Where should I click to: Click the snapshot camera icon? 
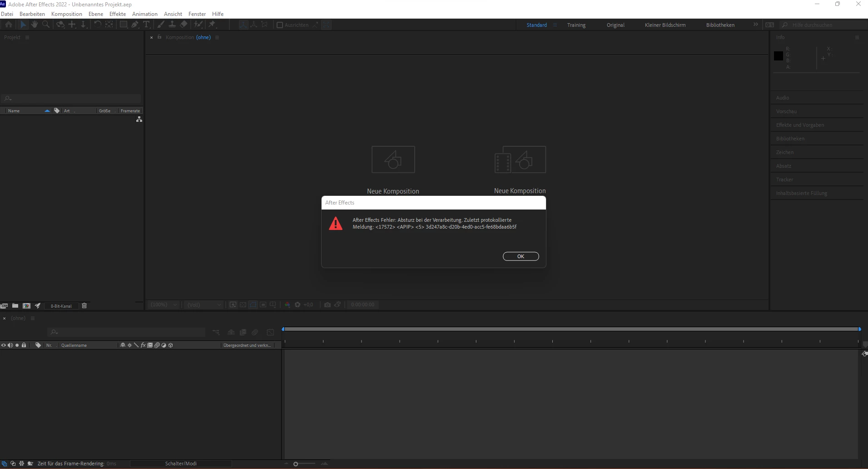tap(327, 304)
